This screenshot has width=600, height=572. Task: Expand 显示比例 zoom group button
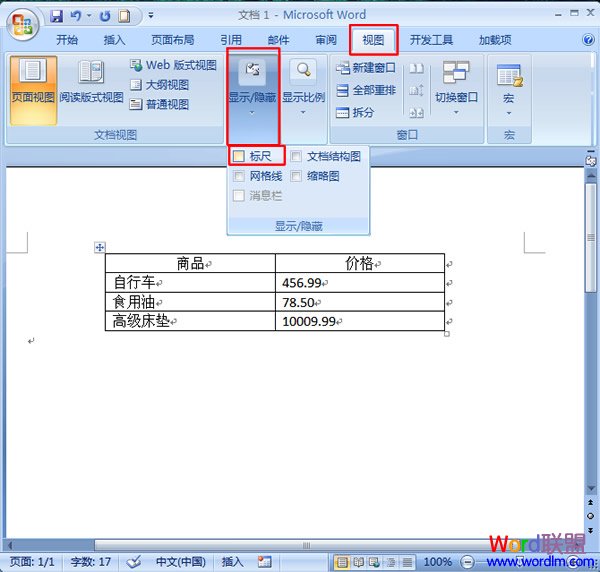point(303,89)
